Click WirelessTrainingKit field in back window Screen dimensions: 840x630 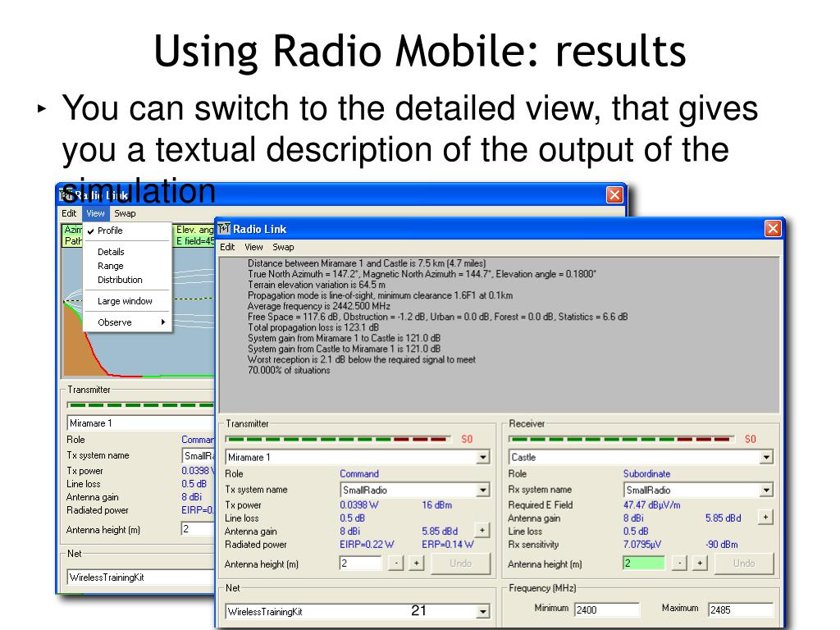(x=140, y=577)
